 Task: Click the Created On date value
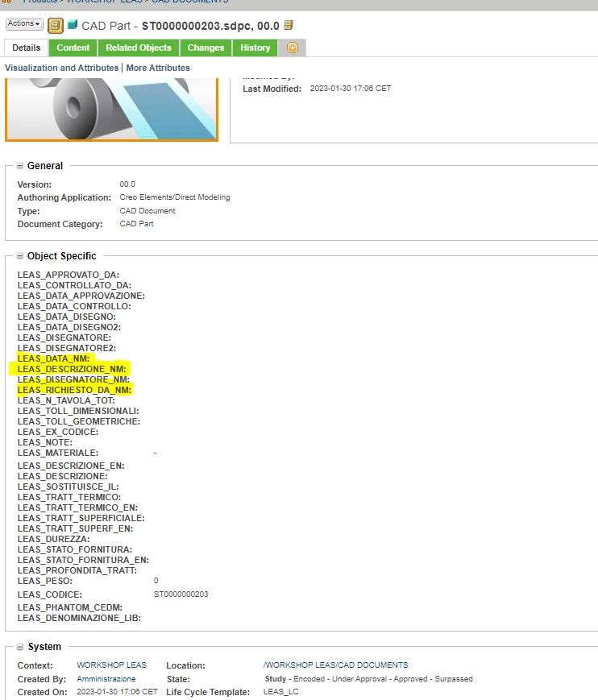[117, 691]
